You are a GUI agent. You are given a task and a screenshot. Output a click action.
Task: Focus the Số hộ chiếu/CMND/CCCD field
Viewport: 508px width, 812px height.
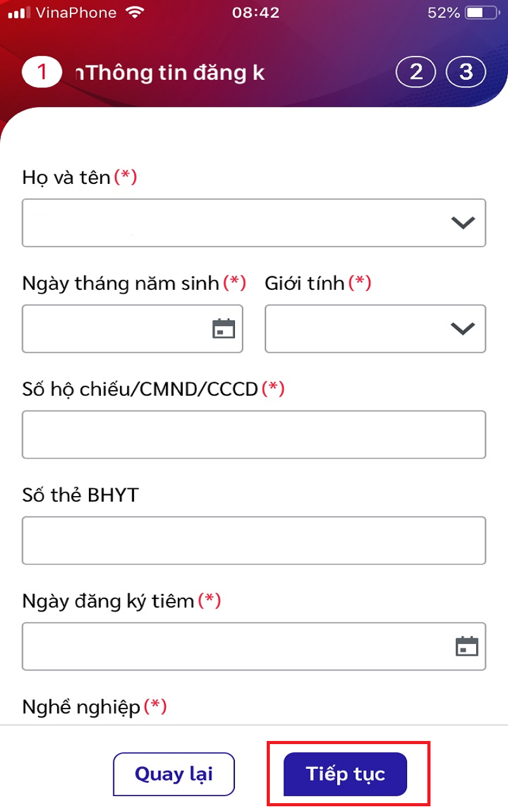tap(254, 435)
